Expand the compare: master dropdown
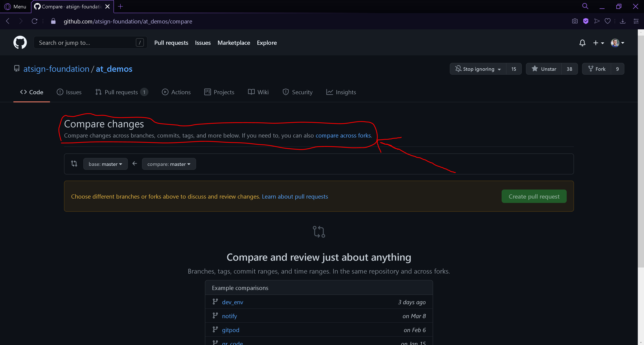This screenshot has width=644, height=345. (169, 164)
